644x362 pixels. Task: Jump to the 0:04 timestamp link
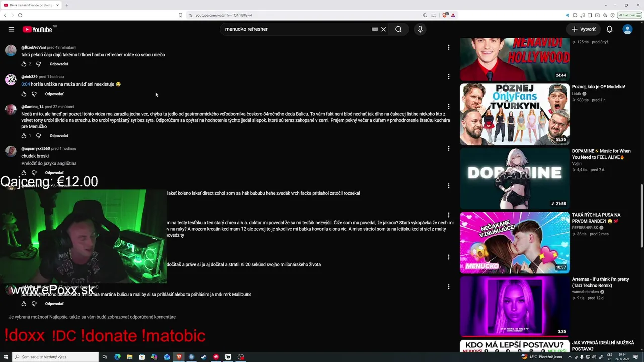(25, 84)
